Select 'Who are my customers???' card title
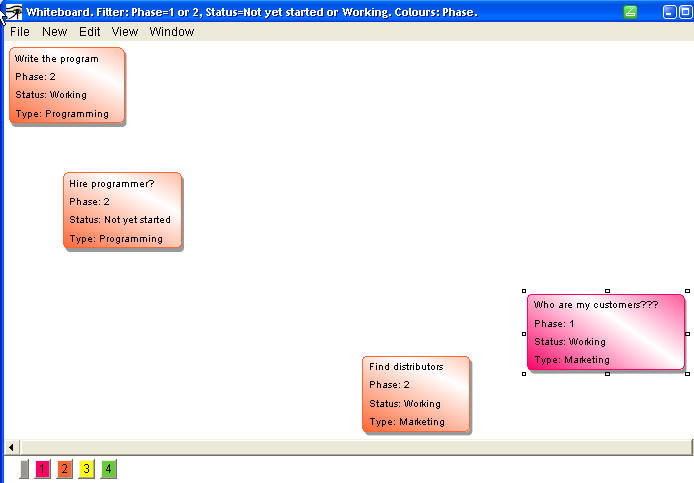Viewport: 694px width, 483px height. [x=596, y=305]
